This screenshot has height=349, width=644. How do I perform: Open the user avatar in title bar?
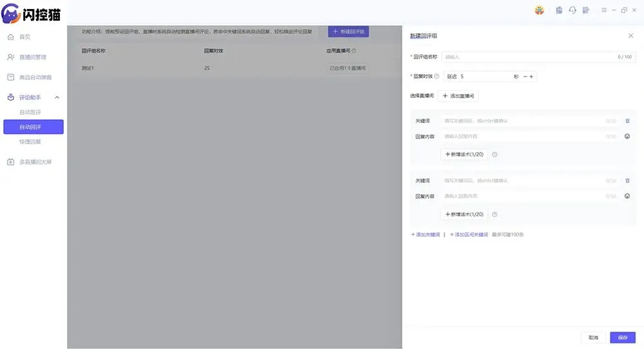539,10
